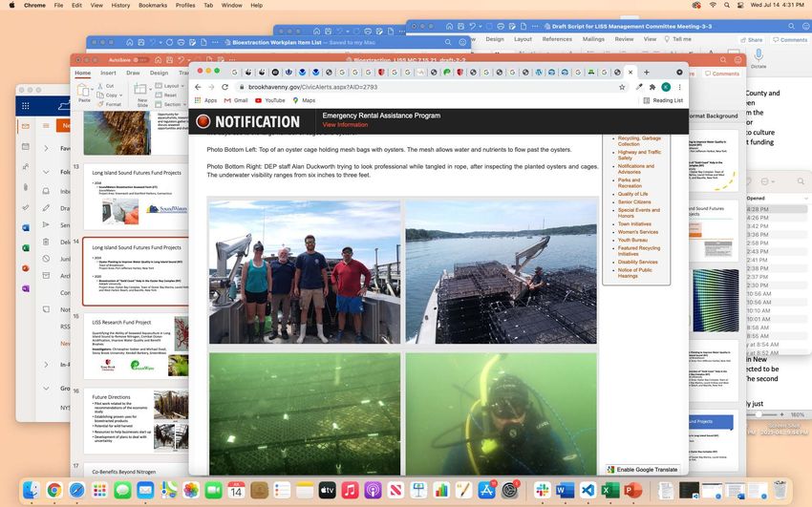Image resolution: width=812 pixels, height=507 pixels.
Task: Open the Maps bookmark
Action: tap(304, 100)
